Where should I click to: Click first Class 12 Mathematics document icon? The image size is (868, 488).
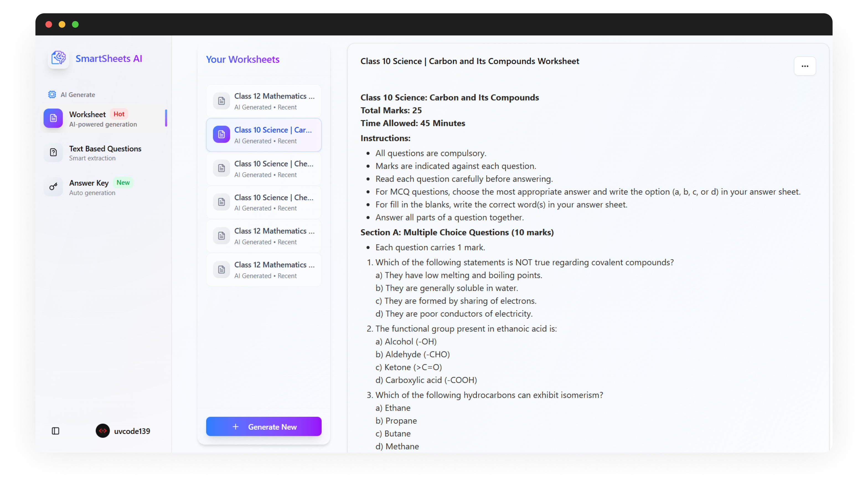(221, 101)
